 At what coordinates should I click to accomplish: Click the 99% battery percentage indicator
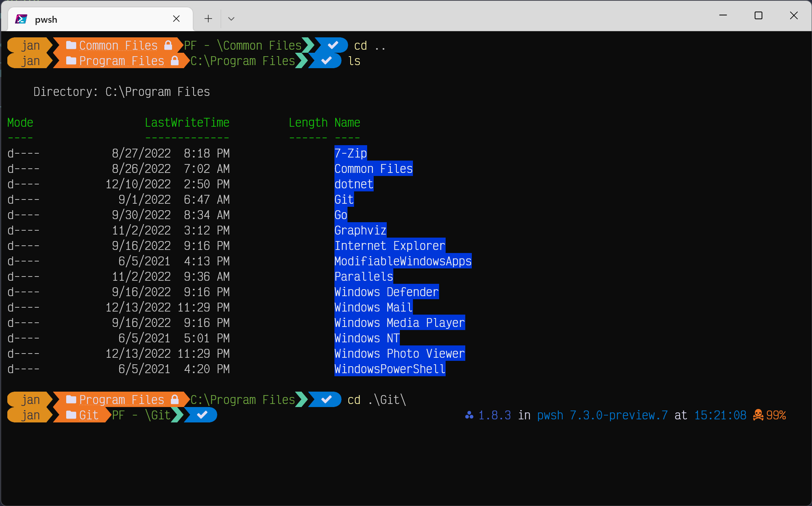coord(775,415)
